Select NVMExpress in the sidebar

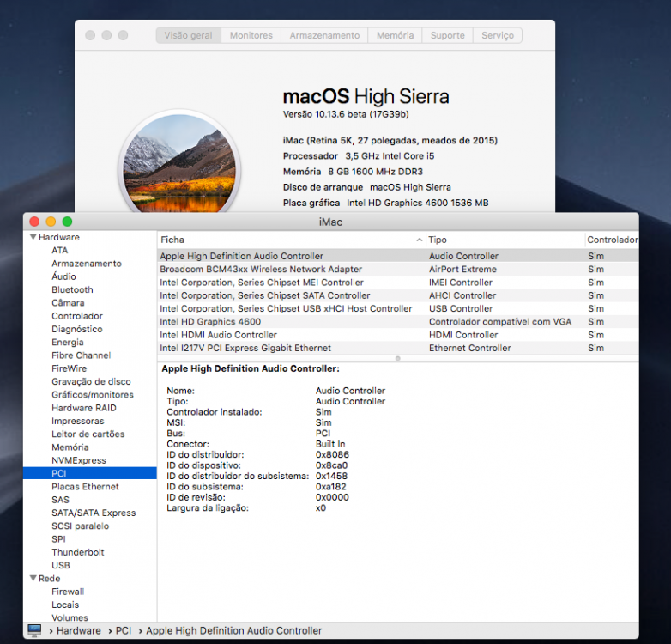coord(79,460)
